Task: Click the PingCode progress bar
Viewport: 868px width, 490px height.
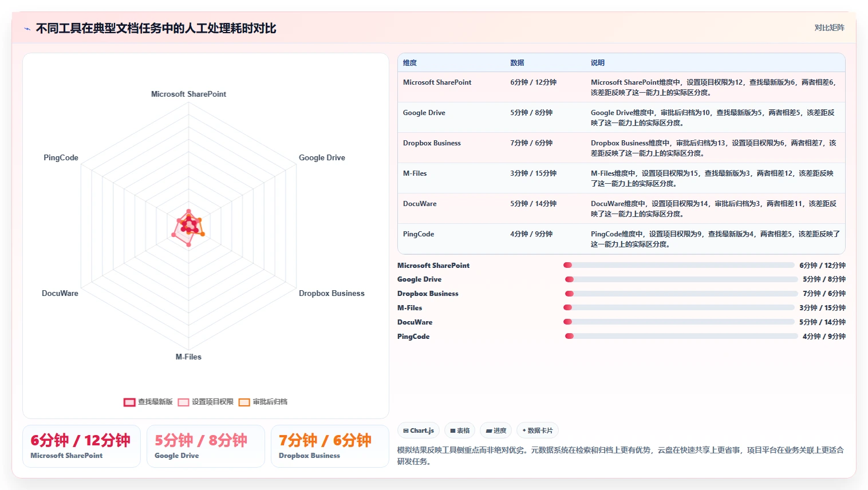Action: (x=681, y=336)
